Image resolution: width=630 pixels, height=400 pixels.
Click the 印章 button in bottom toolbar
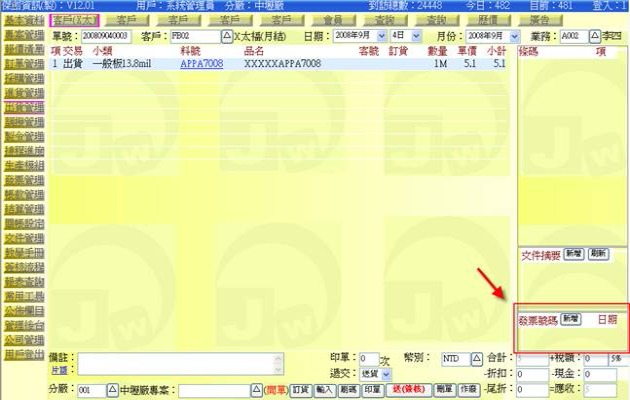click(x=371, y=390)
